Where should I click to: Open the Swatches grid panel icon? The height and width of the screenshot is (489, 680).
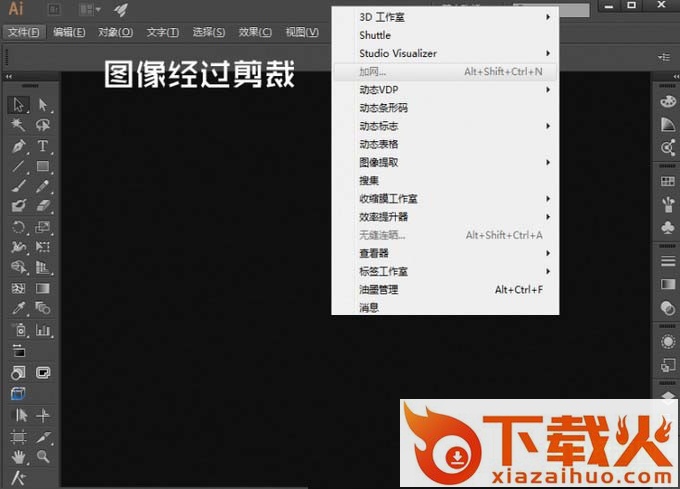[x=668, y=181]
